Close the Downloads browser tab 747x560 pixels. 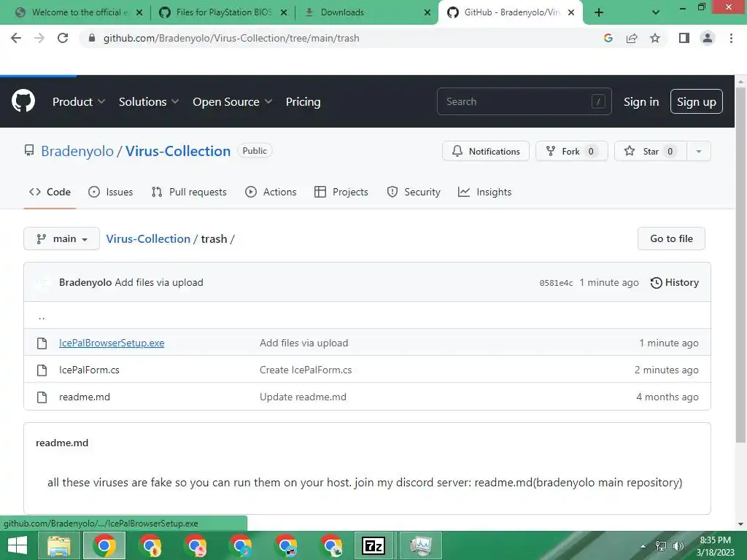427,12
